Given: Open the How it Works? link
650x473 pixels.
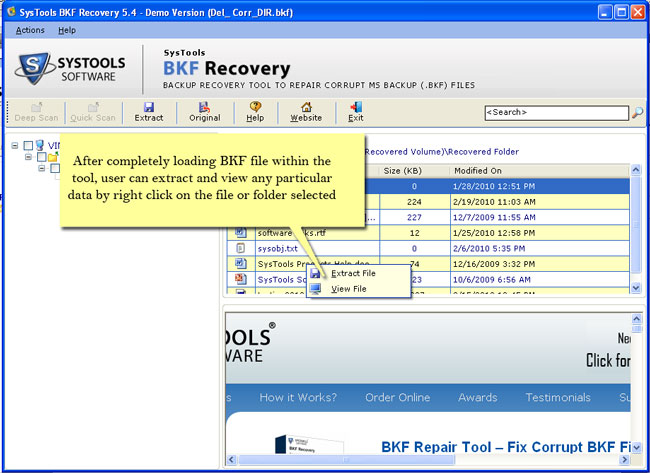Looking at the screenshot, I should pyautogui.click(x=298, y=398).
